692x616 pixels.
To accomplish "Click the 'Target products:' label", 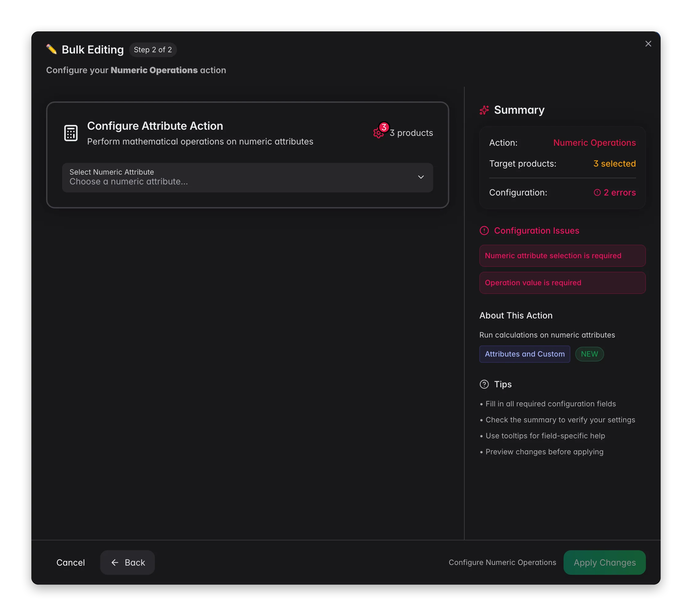I will pyautogui.click(x=523, y=164).
